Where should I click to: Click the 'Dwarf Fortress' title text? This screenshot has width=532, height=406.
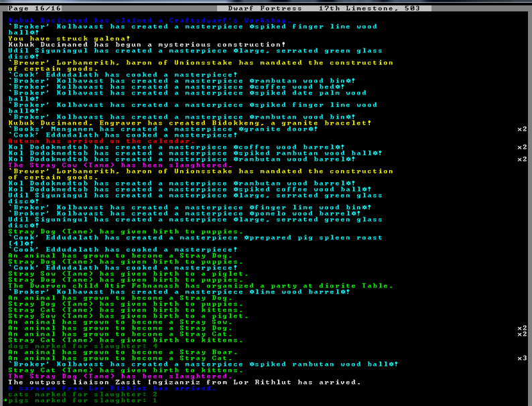(x=265, y=9)
